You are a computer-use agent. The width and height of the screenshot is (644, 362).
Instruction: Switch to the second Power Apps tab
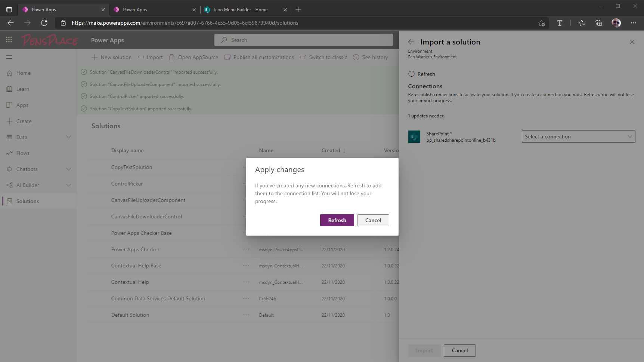click(155, 10)
